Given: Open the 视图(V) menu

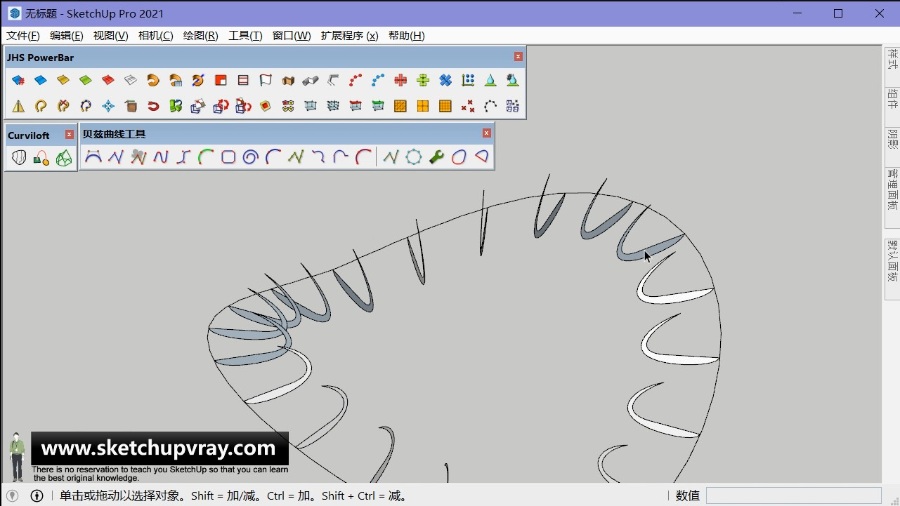Looking at the screenshot, I should (111, 36).
